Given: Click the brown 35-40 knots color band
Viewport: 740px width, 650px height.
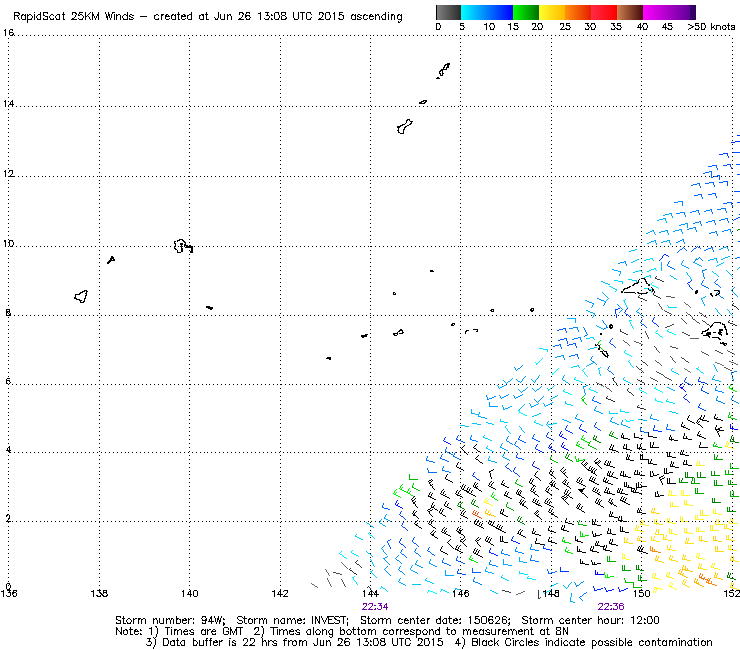Looking at the screenshot, I should tap(630, 12).
